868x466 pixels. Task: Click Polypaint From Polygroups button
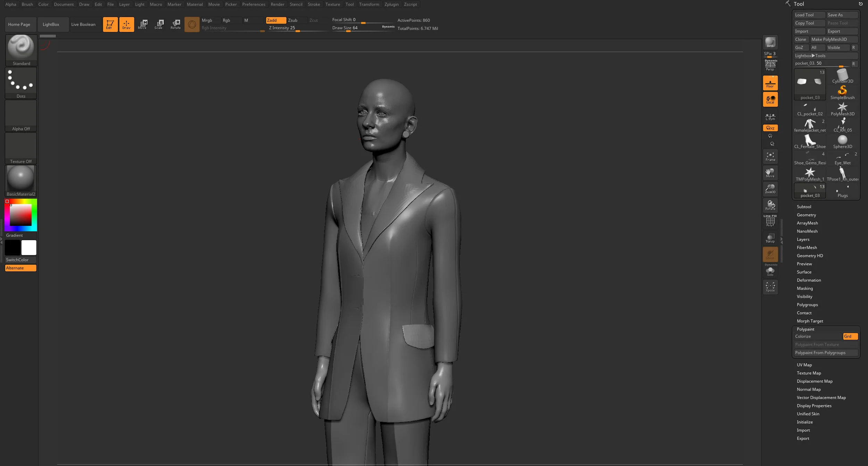coord(826,353)
